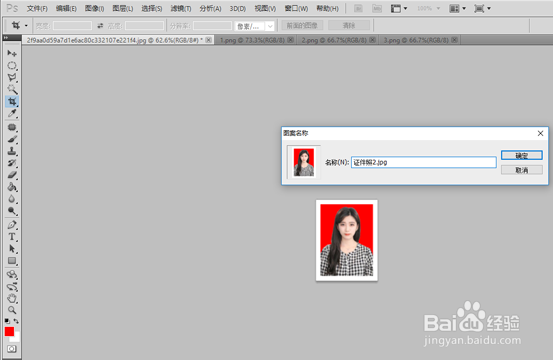Open the Screen Mode dropdown
Image resolution: width=553 pixels, height=360 pixels.
[482, 8]
